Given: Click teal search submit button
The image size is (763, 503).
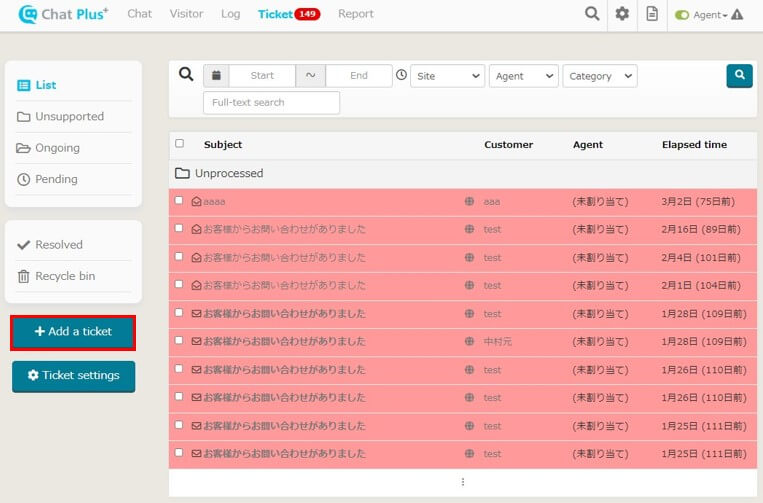Looking at the screenshot, I should [739, 76].
